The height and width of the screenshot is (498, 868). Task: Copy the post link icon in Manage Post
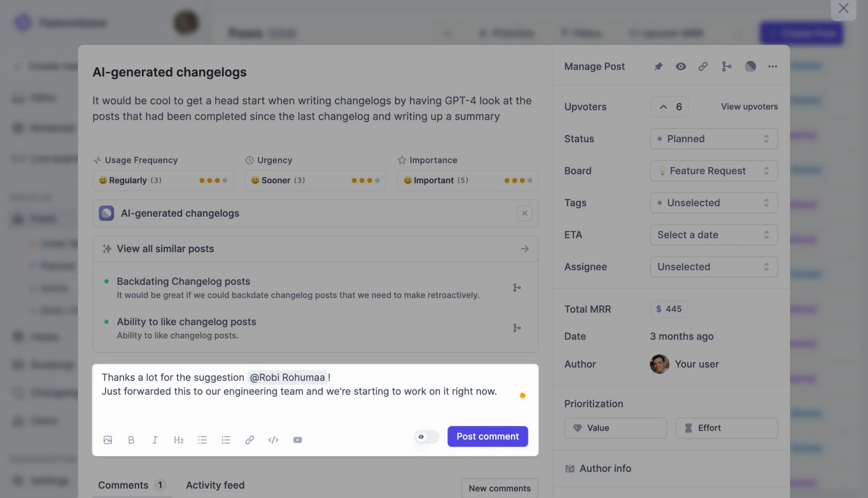click(x=703, y=66)
